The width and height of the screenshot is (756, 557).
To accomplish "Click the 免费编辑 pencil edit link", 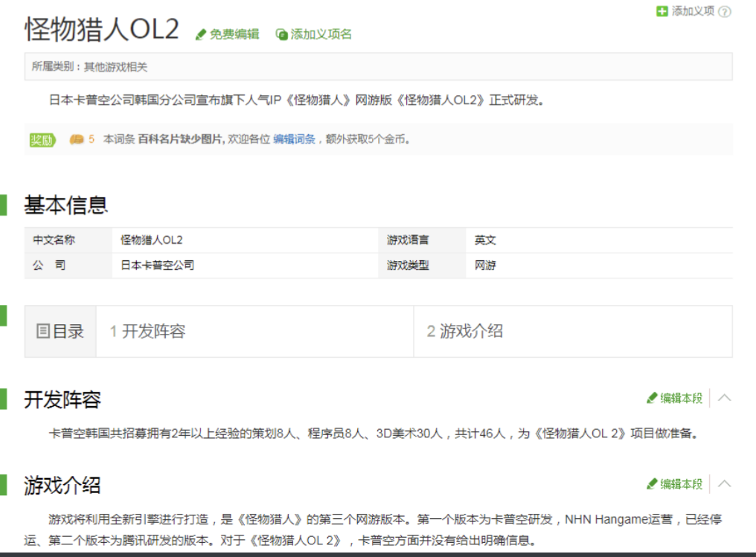I will 228,34.
